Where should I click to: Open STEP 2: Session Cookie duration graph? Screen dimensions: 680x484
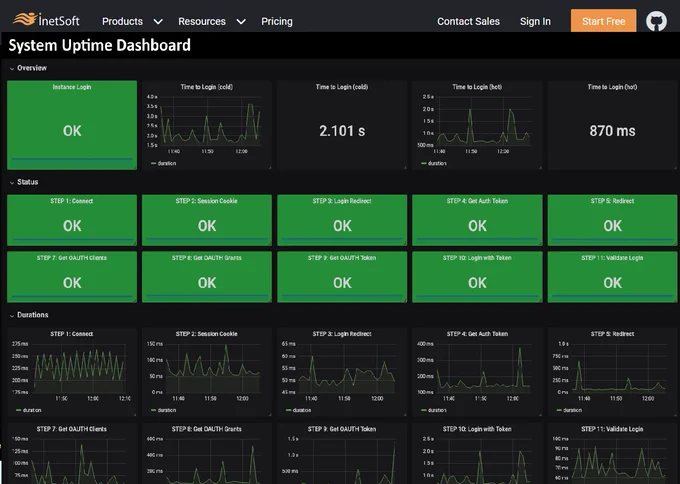[207, 372]
